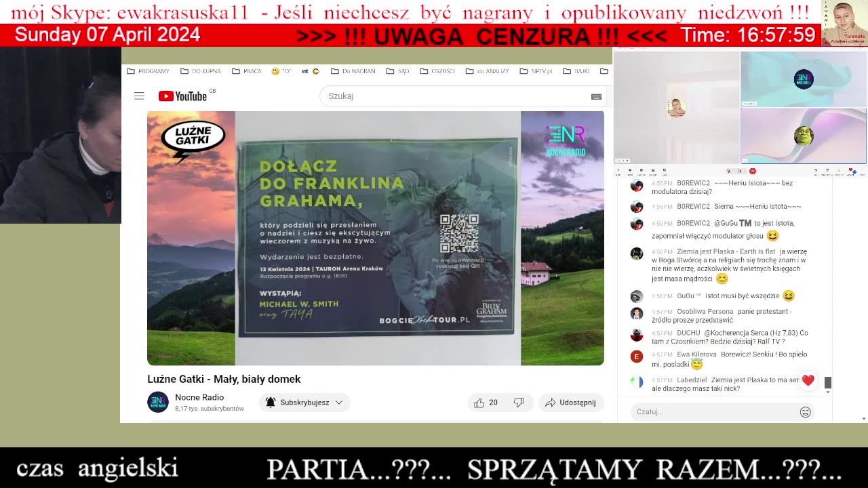This screenshot has width=868, height=488.
Task: Dislike the video with thumbs down
Action: (x=519, y=403)
